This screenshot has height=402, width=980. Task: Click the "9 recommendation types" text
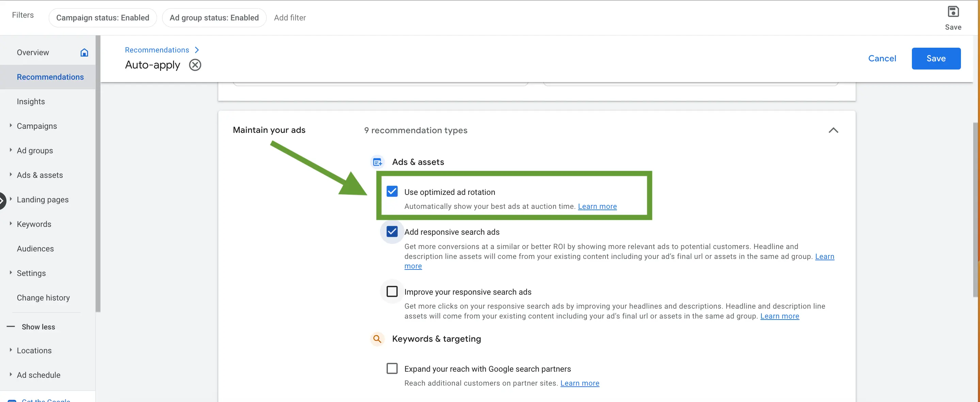coord(415,130)
